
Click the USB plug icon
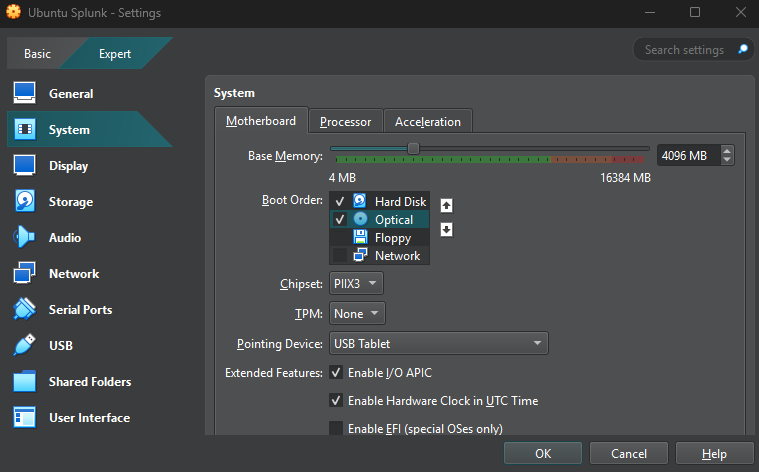(x=24, y=345)
